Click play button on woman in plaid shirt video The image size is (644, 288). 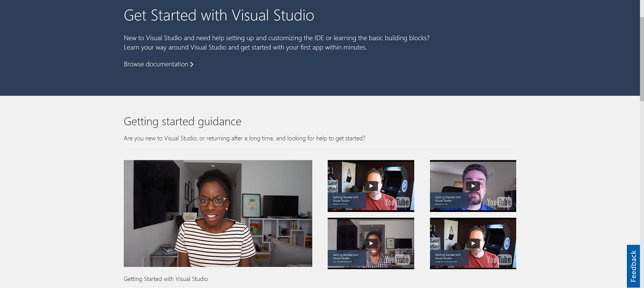tap(371, 243)
